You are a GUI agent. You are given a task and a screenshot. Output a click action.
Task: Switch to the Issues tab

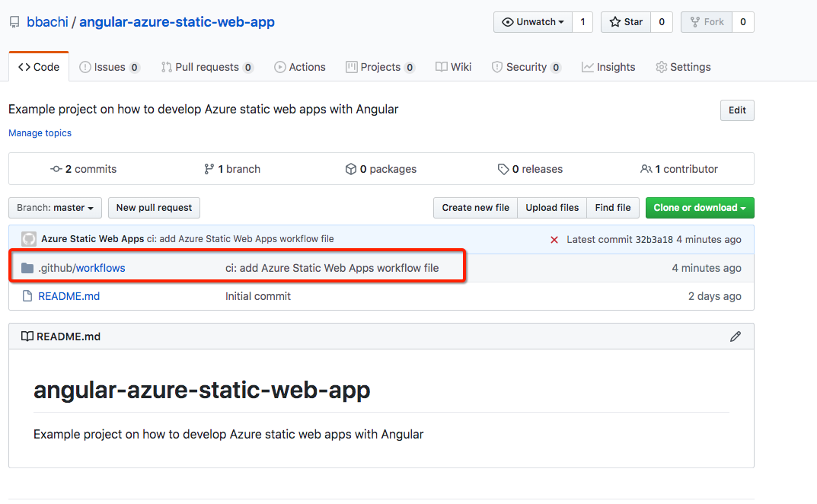pyautogui.click(x=110, y=66)
